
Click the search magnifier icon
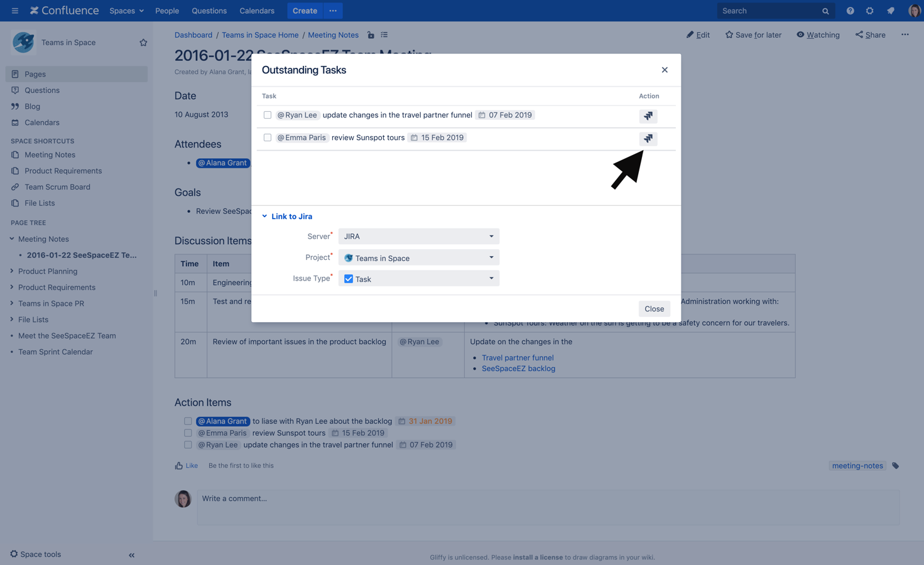pos(825,11)
